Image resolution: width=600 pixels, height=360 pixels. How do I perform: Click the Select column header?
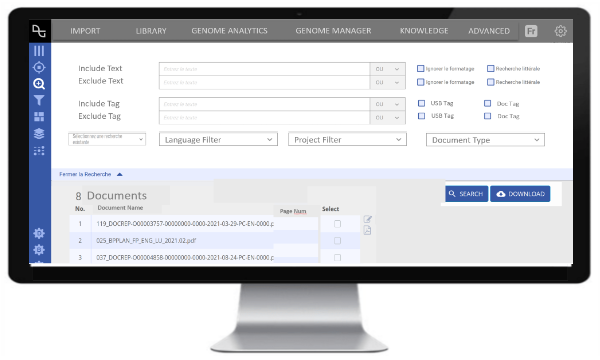(330, 209)
